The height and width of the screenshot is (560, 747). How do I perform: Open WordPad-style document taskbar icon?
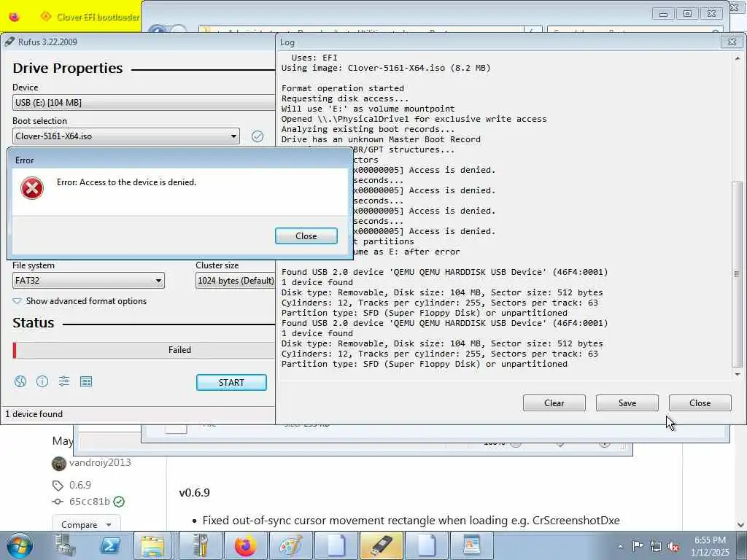pyautogui.click(x=472, y=545)
